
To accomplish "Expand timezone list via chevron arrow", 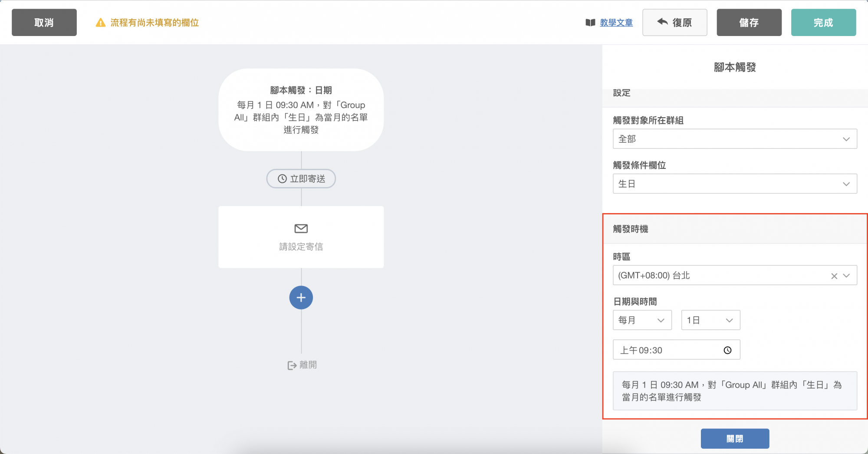I will coord(846,276).
